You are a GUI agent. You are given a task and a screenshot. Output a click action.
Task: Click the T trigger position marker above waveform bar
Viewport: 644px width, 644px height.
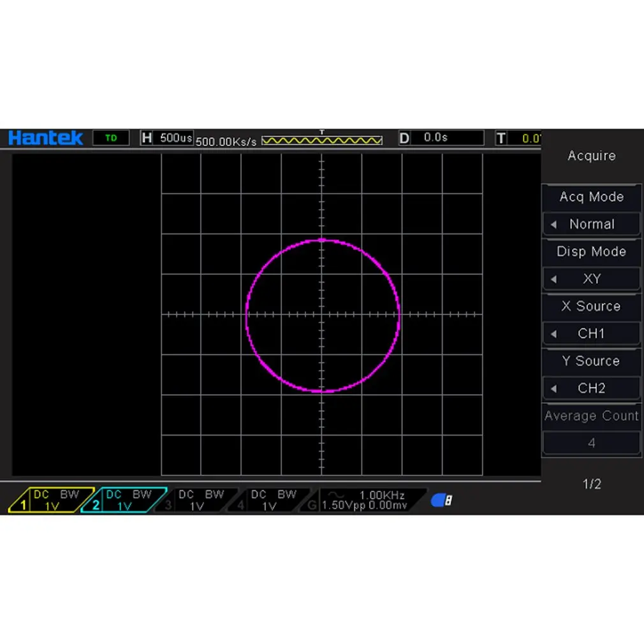pyautogui.click(x=322, y=132)
